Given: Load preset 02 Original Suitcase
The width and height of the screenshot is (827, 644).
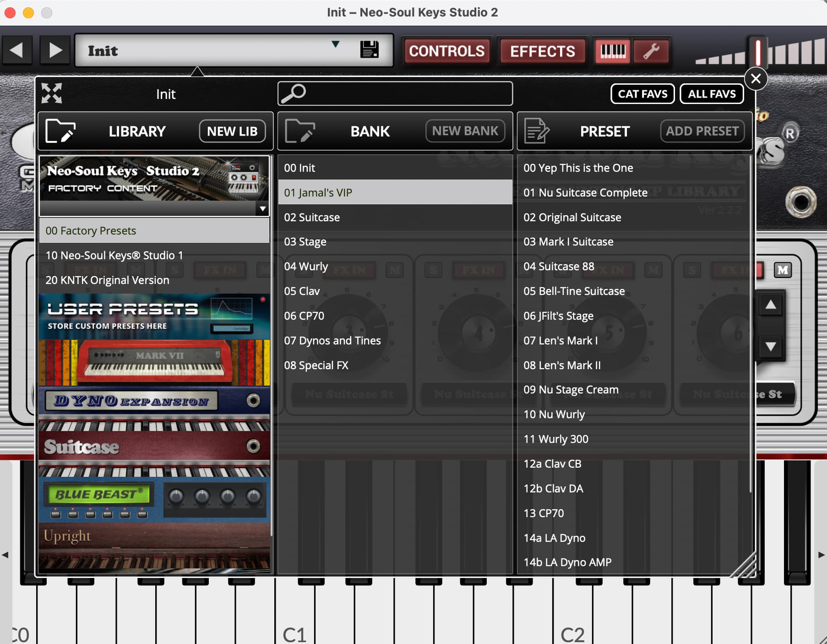Looking at the screenshot, I should coord(634,217).
